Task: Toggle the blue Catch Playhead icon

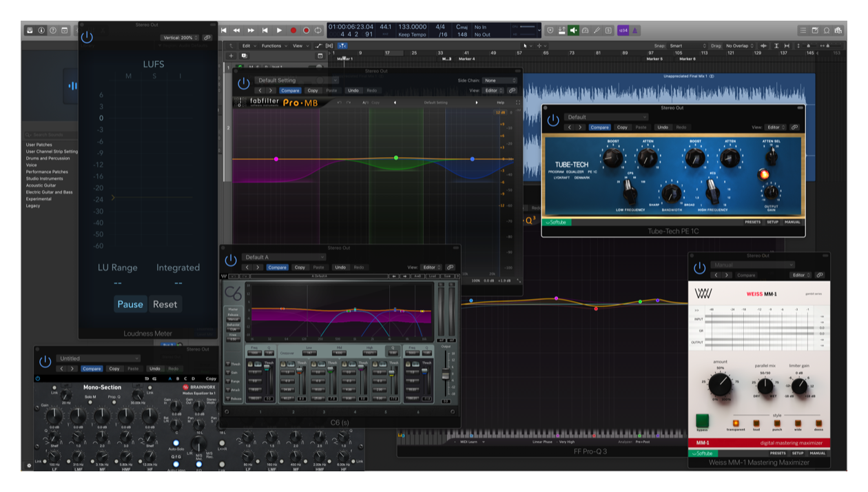Action: pos(342,45)
